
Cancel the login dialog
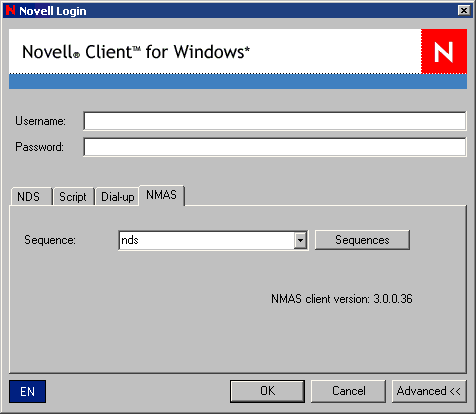coord(348,391)
